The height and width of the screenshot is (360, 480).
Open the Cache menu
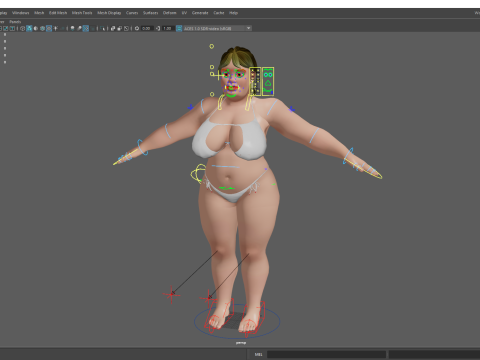coord(219,13)
